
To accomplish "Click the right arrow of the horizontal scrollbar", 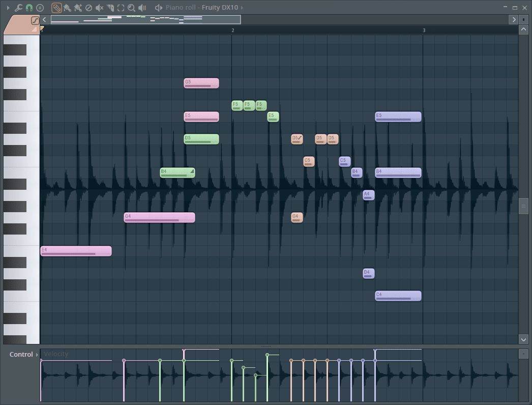I will [x=514, y=19].
